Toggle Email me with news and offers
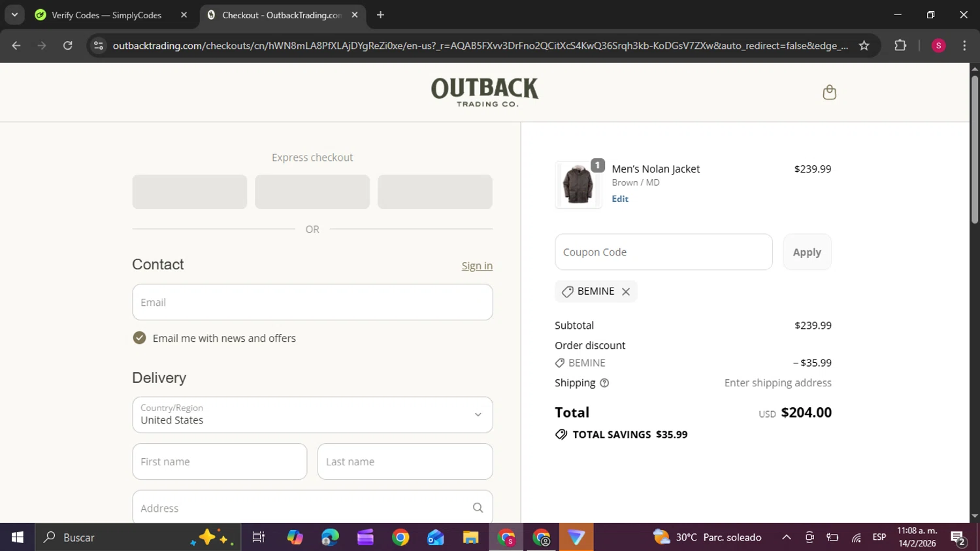 (139, 338)
